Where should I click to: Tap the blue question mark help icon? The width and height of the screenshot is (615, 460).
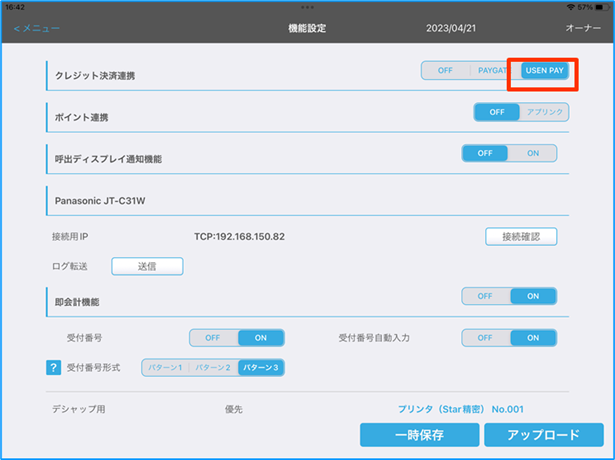[x=54, y=368]
